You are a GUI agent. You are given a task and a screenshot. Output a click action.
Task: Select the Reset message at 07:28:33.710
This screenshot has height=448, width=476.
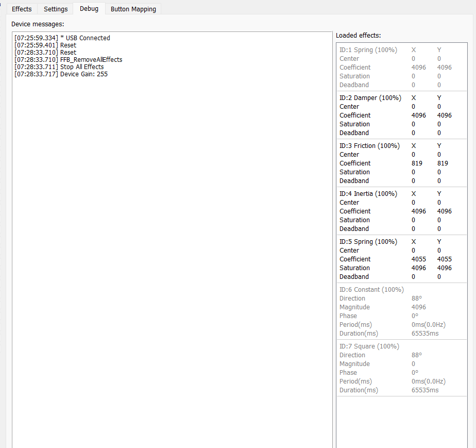45,53
